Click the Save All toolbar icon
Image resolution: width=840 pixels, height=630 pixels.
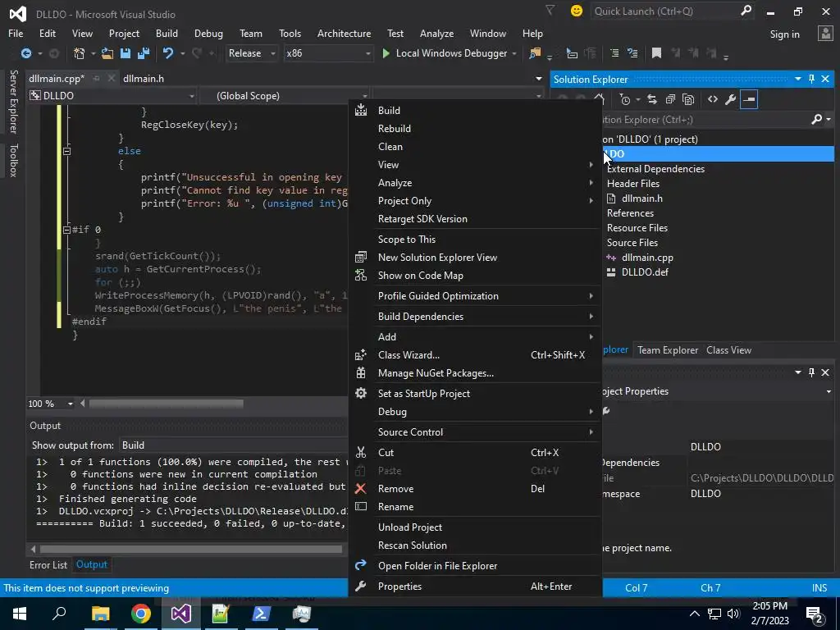[144, 53]
